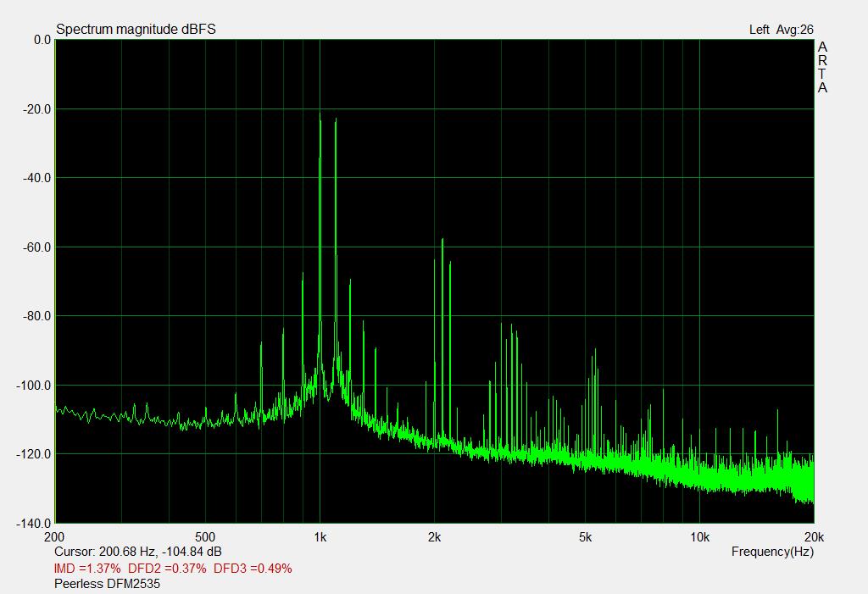Viewport: 868px width, 594px height.
Task: Click the '2k' frequency axis tick label
Action: pyautogui.click(x=434, y=537)
